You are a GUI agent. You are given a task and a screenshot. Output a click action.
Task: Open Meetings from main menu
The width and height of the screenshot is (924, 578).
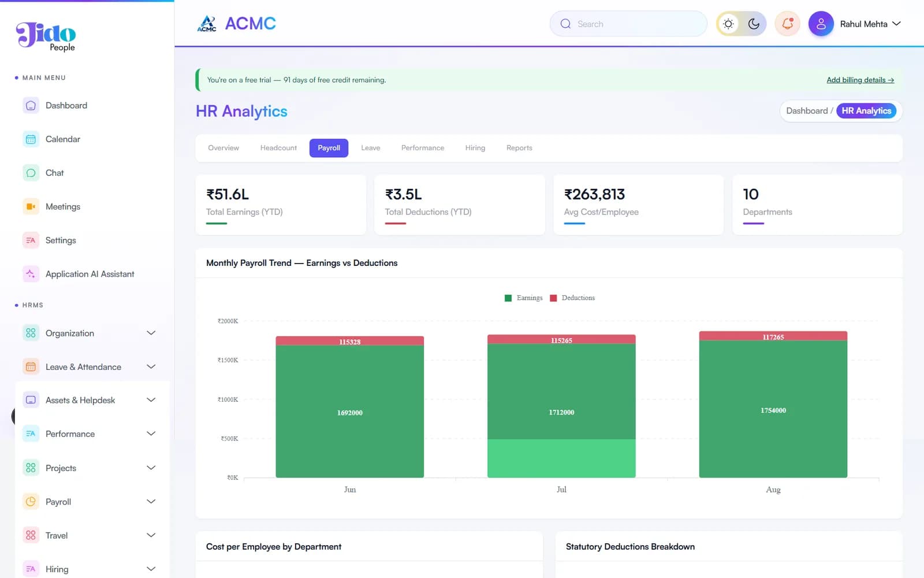click(63, 206)
